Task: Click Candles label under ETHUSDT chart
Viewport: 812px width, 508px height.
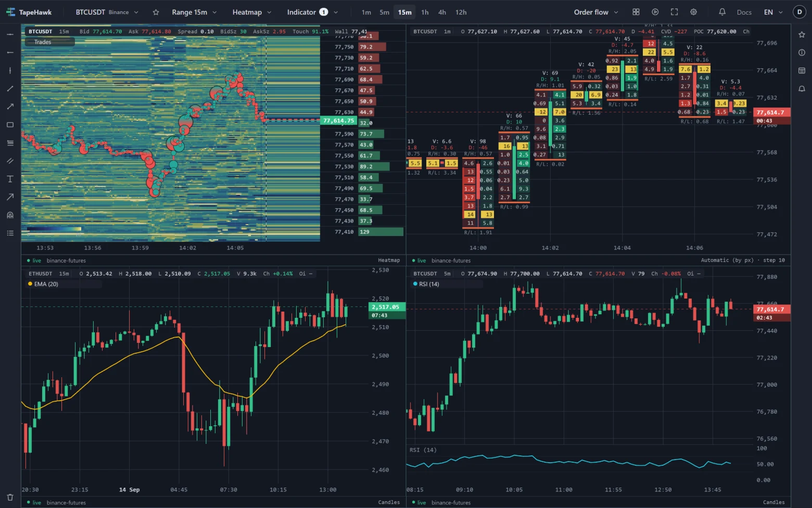Action: tap(389, 502)
